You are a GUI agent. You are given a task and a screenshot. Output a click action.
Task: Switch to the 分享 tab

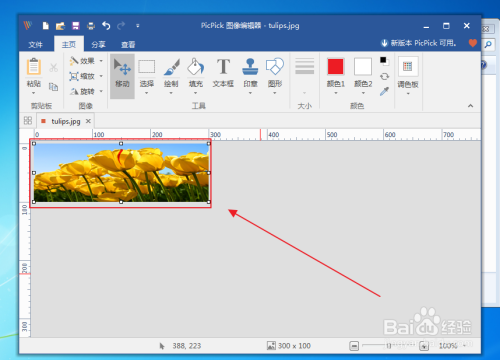point(98,44)
